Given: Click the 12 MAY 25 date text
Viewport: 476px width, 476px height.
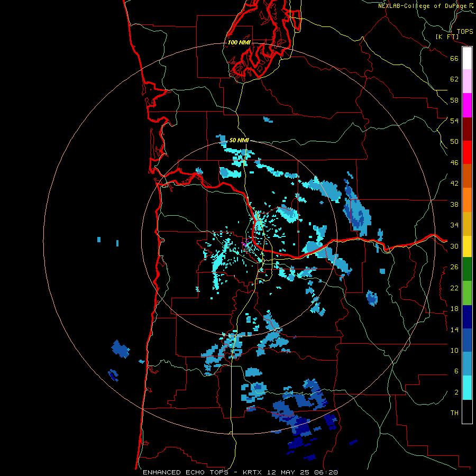Looking at the screenshot, I should tap(288, 472).
